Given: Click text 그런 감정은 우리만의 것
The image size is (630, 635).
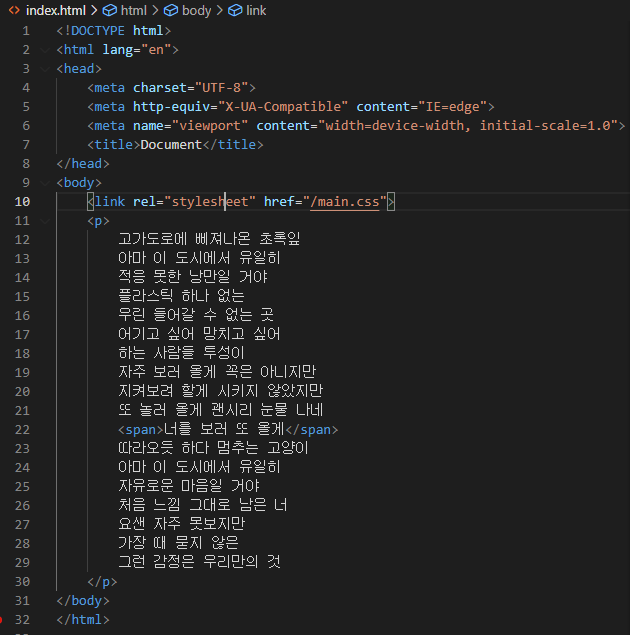Looking at the screenshot, I should click(199, 562).
